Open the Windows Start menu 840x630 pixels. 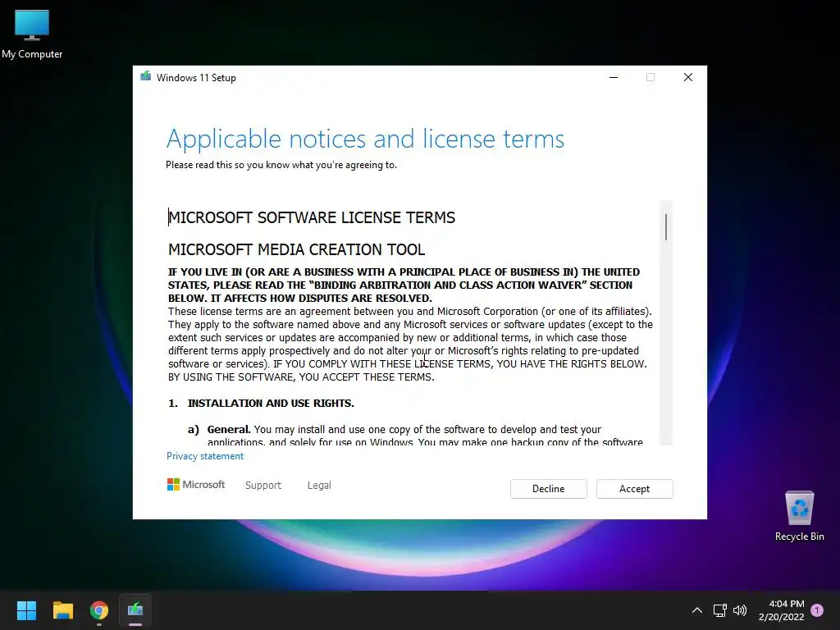click(26, 610)
